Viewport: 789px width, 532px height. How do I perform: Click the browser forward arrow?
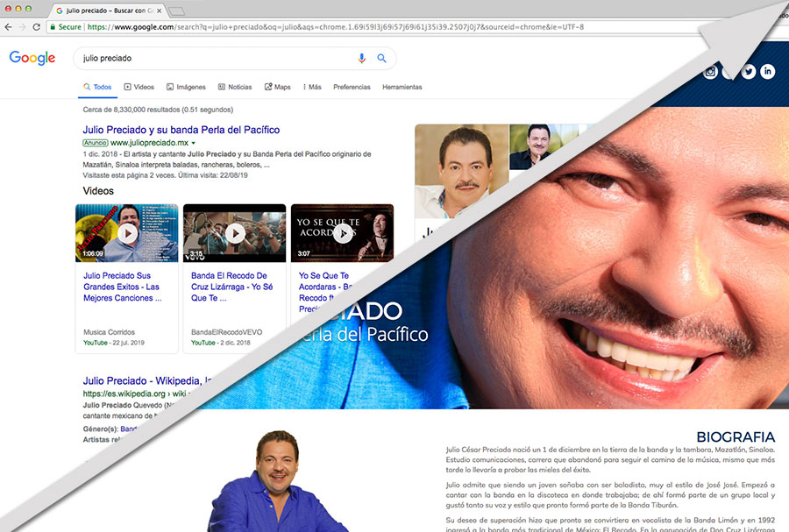click(x=22, y=27)
